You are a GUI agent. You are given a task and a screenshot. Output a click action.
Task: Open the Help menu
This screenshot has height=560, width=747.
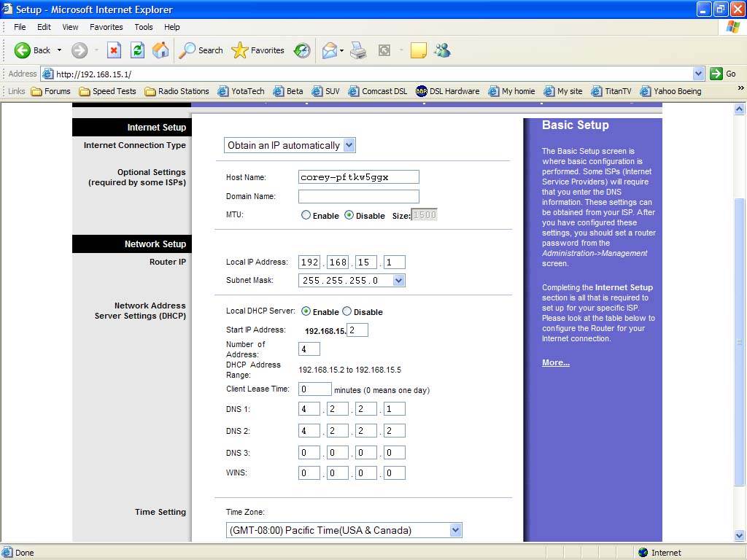(172, 27)
